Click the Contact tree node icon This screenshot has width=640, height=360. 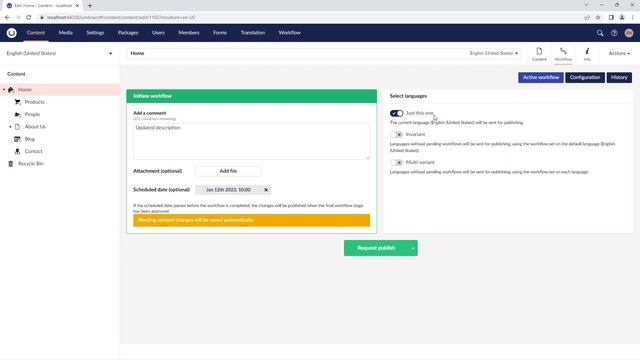tap(18, 151)
